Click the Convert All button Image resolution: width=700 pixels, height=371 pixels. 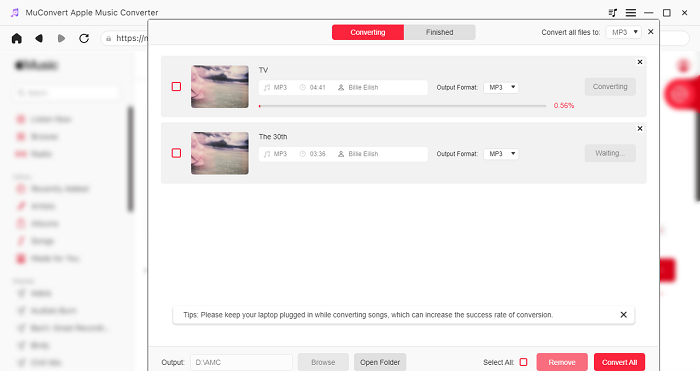point(619,362)
